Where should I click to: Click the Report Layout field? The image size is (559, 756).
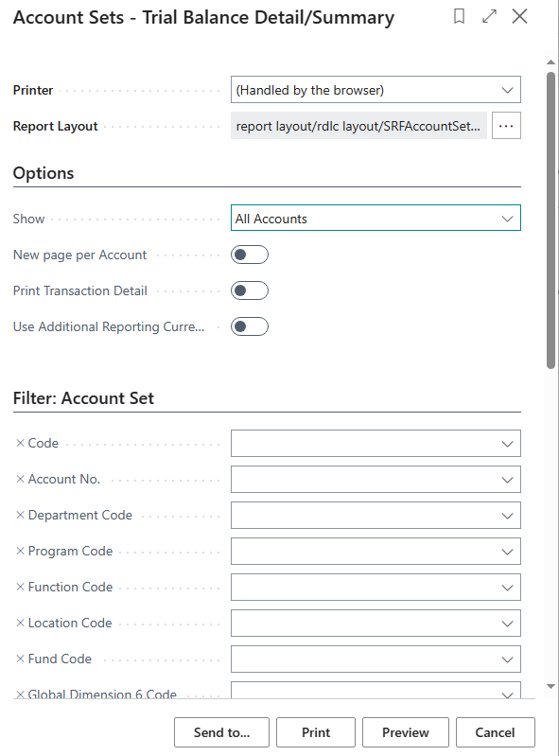[x=358, y=126]
